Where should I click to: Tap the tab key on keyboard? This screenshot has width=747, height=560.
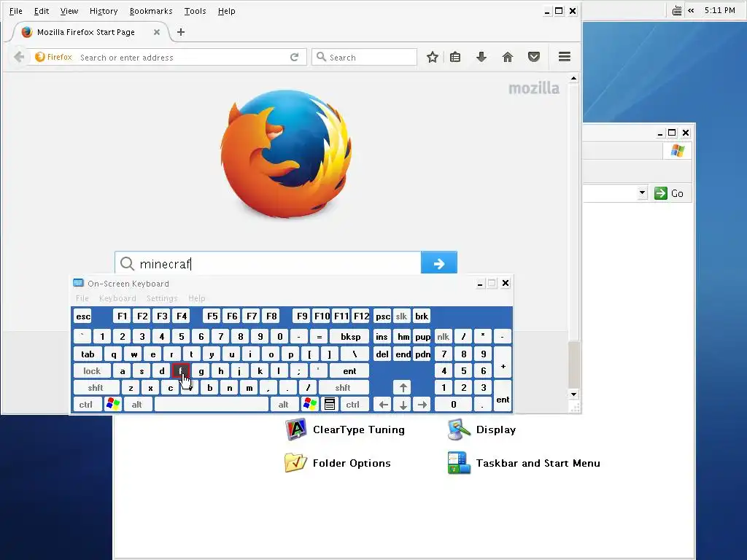[x=88, y=354]
